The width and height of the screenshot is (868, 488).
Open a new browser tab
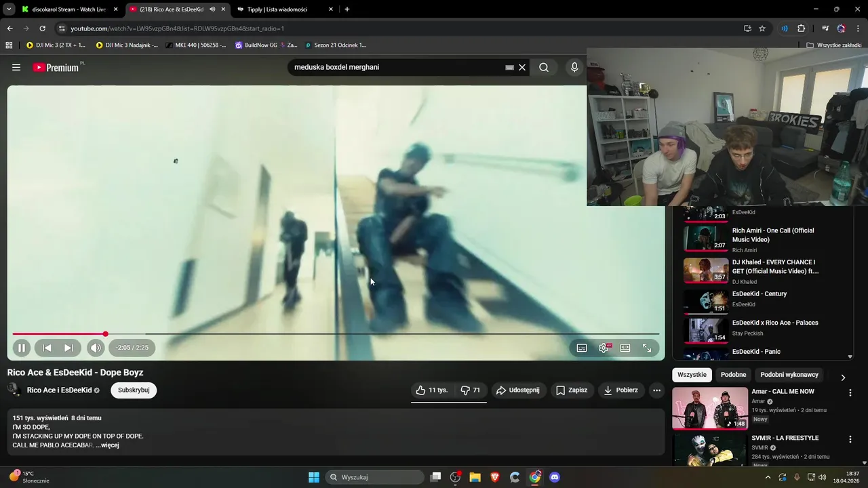[347, 9]
